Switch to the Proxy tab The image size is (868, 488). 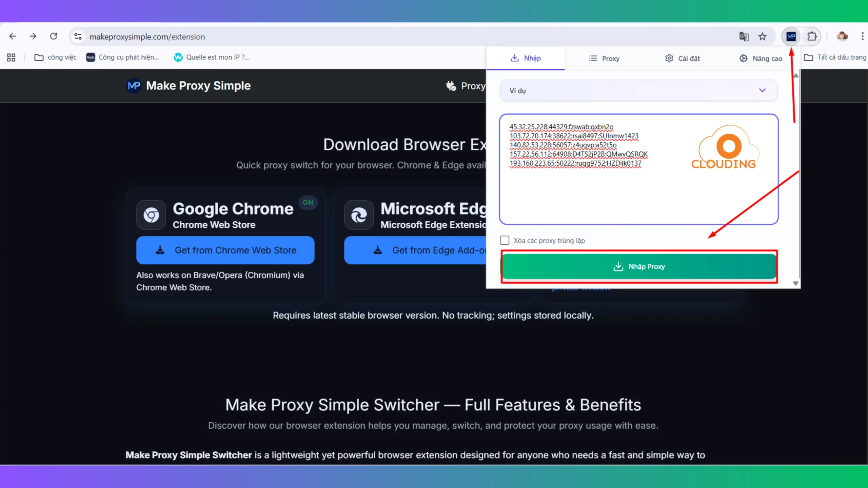[605, 58]
